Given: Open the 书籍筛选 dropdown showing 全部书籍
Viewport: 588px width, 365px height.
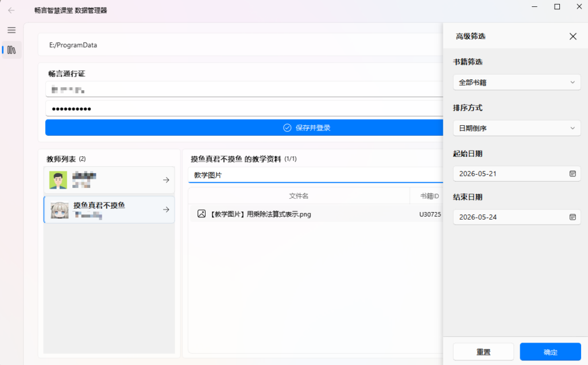Looking at the screenshot, I should pyautogui.click(x=517, y=82).
